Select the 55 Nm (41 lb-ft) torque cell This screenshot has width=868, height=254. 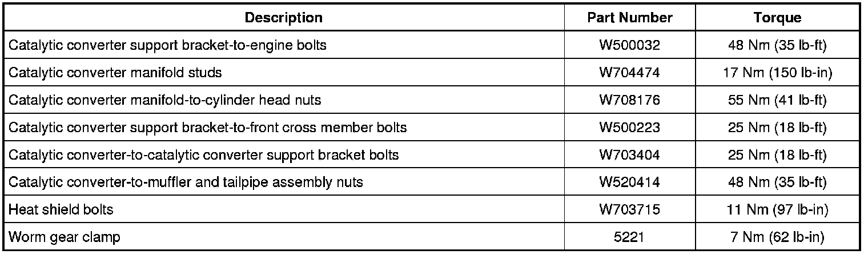click(x=777, y=100)
